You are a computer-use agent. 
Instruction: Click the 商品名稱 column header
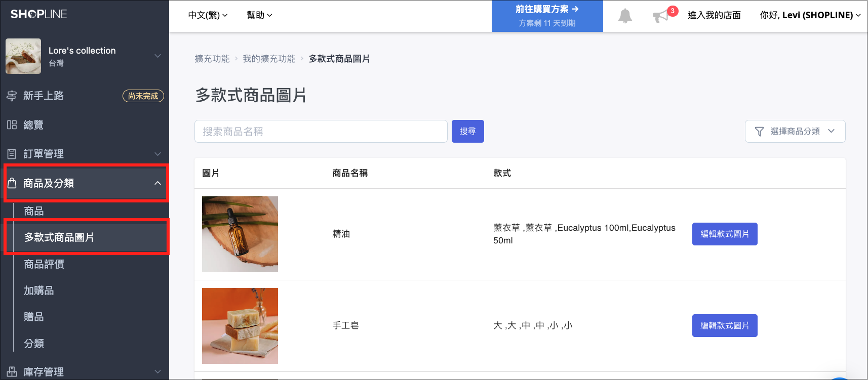pyautogui.click(x=350, y=173)
